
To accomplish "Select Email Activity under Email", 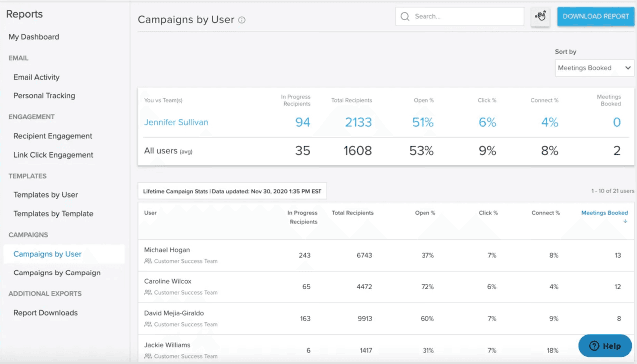I will point(36,77).
